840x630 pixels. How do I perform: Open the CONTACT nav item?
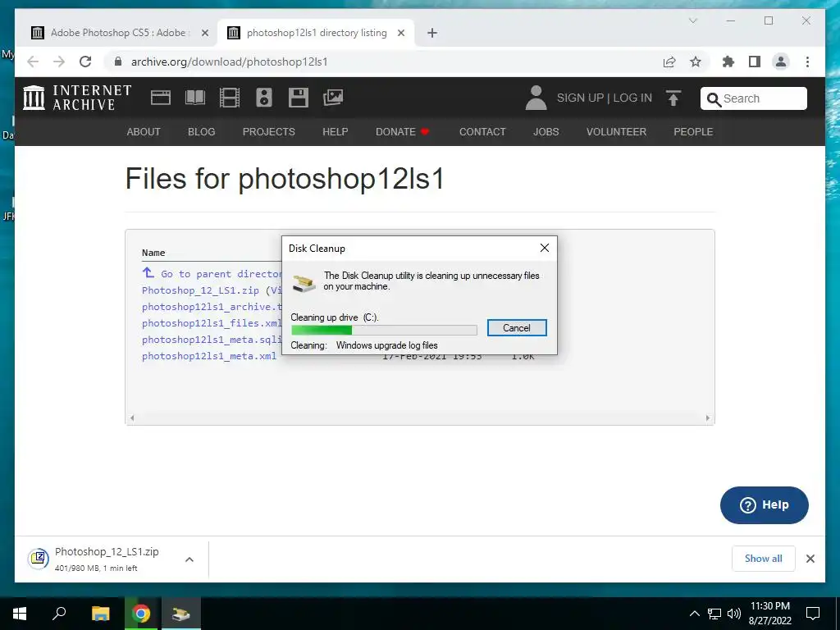click(482, 132)
